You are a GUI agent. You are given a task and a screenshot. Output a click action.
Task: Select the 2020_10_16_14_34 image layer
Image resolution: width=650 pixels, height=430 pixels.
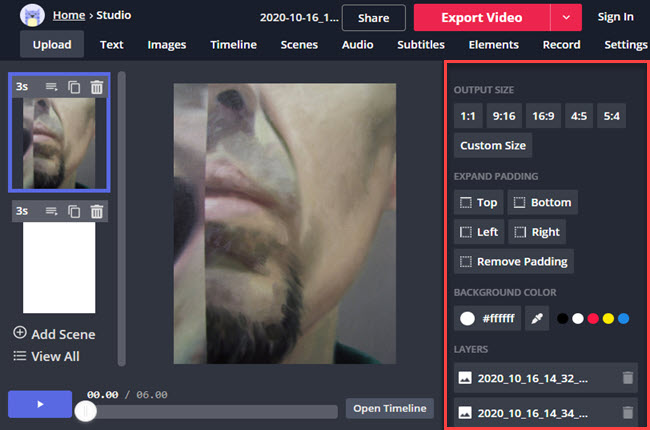tap(546, 413)
